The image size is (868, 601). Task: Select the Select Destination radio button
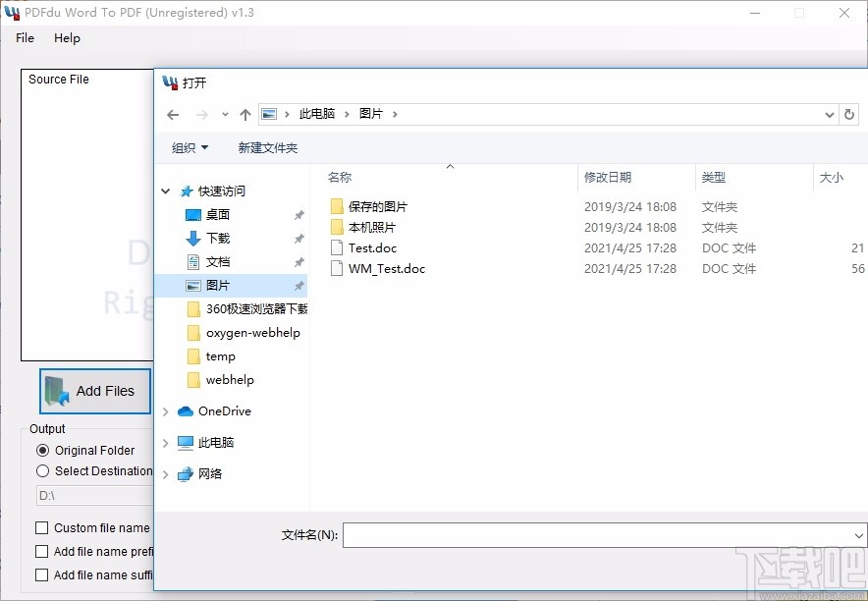click(x=42, y=471)
